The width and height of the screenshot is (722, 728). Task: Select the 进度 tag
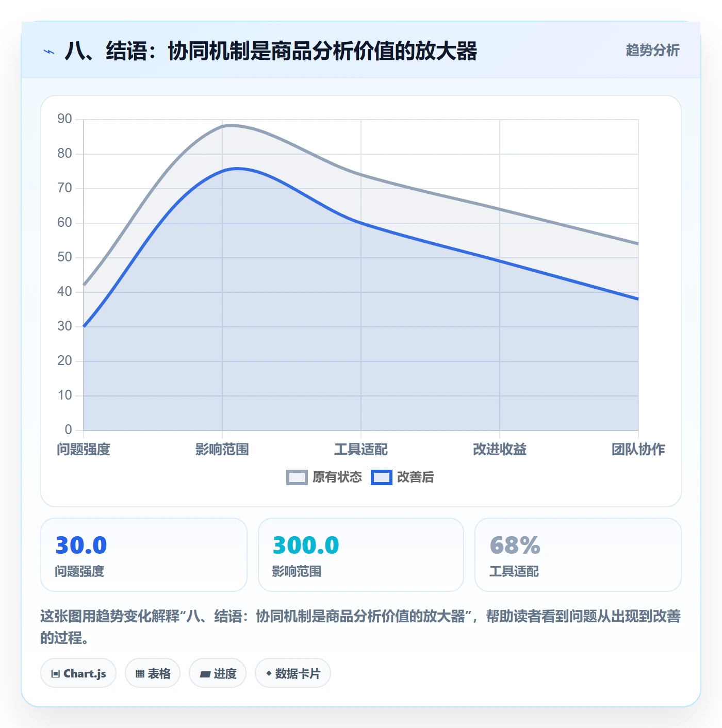pos(218,673)
